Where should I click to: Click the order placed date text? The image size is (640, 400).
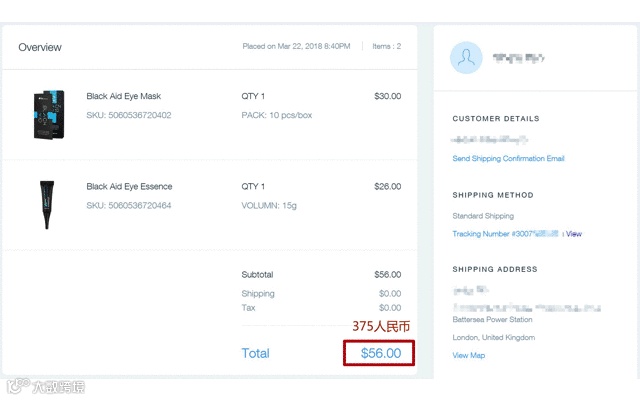[296, 46]
